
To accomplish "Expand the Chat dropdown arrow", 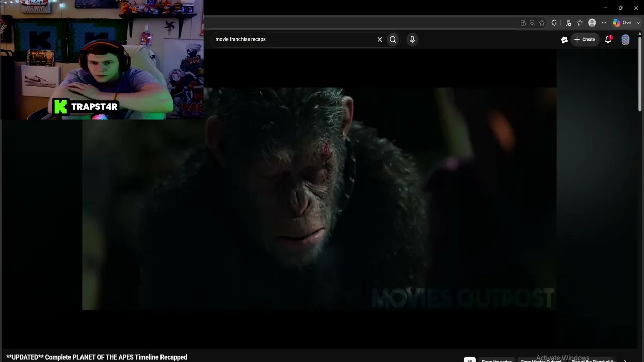I will click(638, 23).
